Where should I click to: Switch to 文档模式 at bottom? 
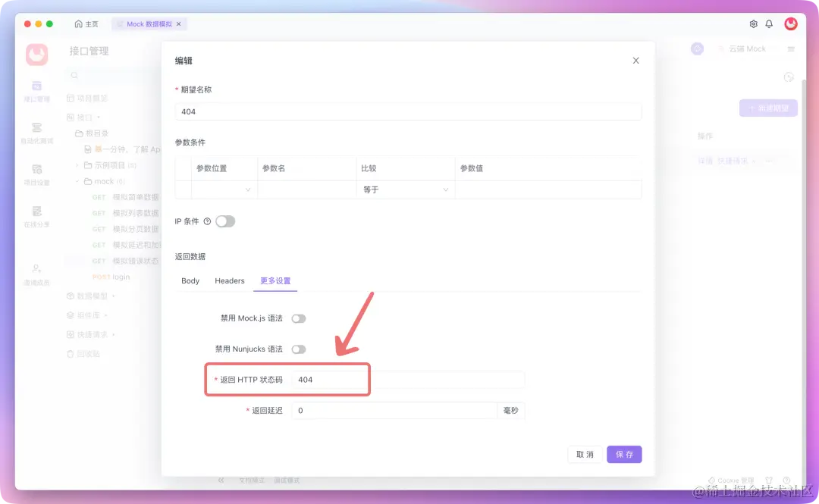252,480
